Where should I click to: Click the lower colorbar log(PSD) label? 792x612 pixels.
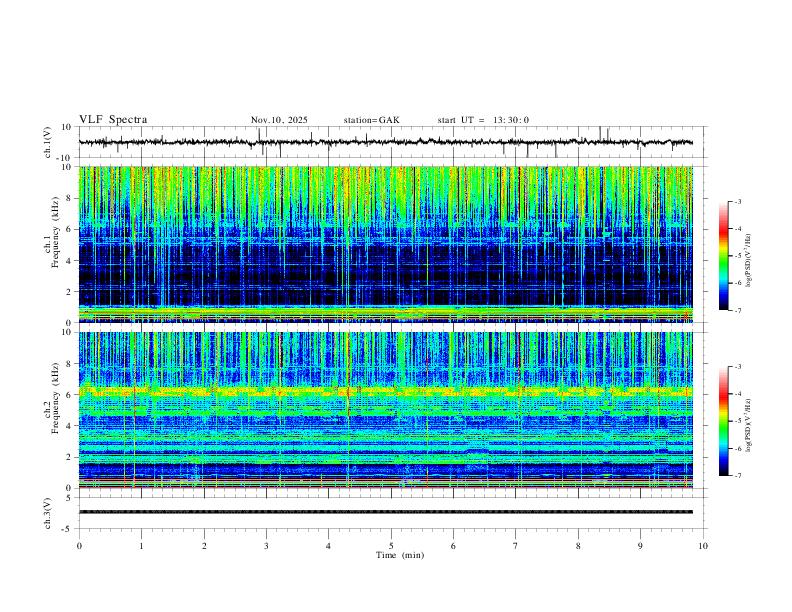(749, 425)
